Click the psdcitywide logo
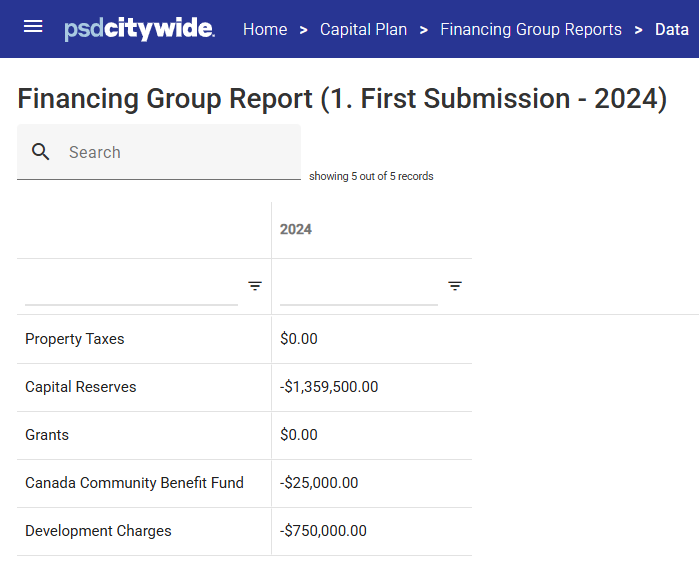This screenshot has width=699, height=566. 140,29
